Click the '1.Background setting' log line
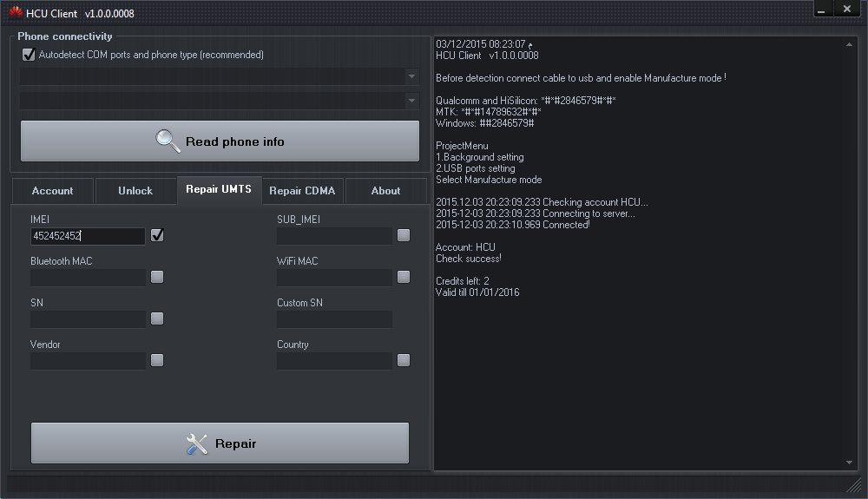The image size is (868, 499). coord(479,157)
